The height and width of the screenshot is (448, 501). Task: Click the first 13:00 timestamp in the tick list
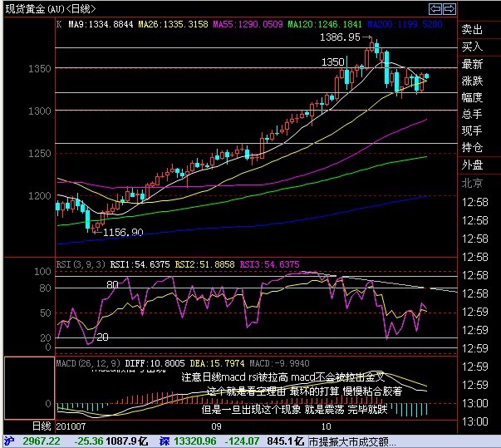[x=474, y=404]
